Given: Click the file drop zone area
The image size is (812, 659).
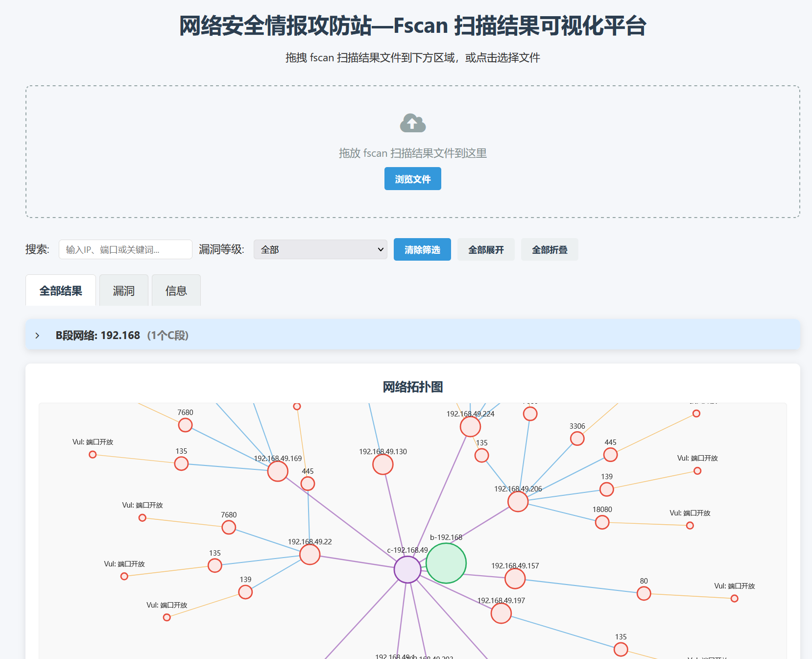Looking at the screenshot, I should coord(413,152).
